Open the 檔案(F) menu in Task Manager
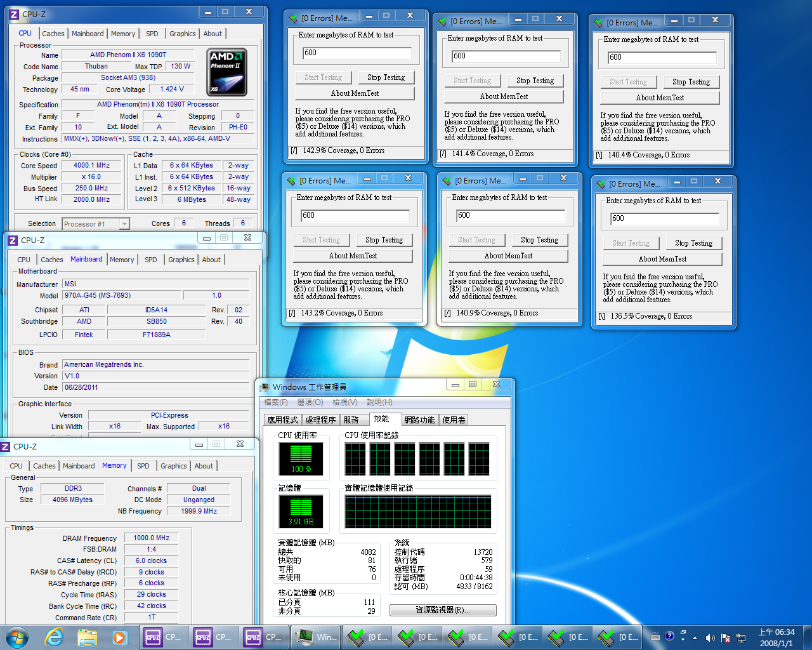 click(x=276, y=402)
